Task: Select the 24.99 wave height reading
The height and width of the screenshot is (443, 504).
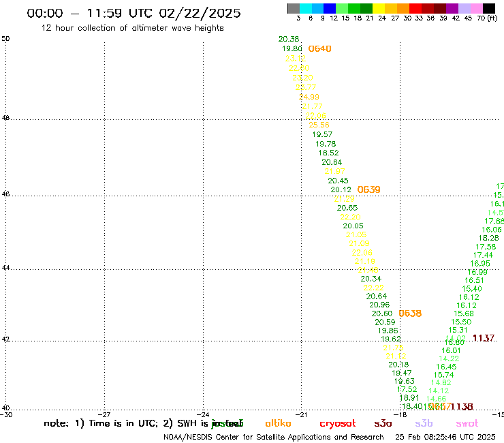Action: 309,97
